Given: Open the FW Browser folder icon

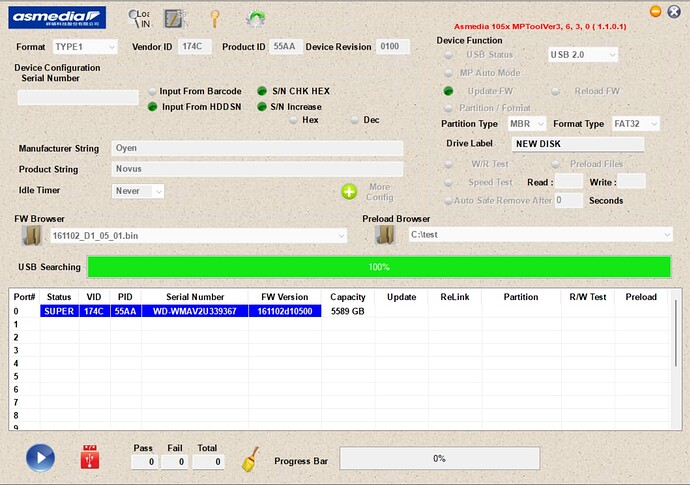Looking at the screenshot, I should [x=33, y=235].
